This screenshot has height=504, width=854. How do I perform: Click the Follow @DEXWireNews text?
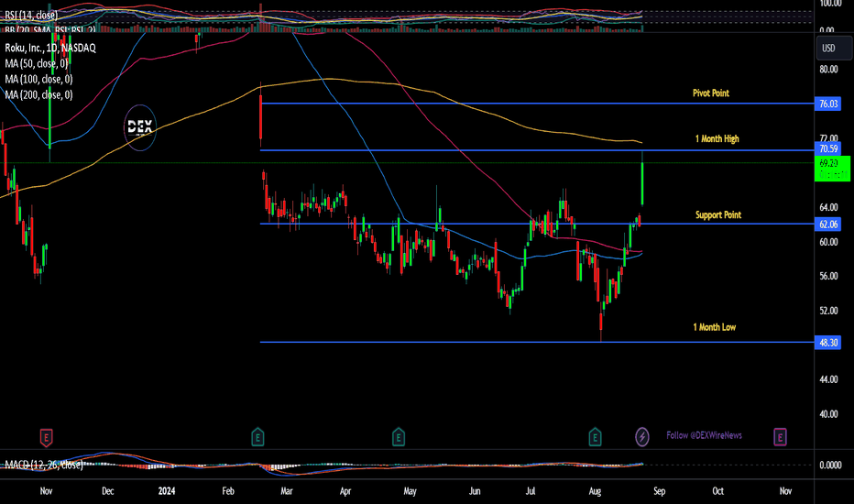705,435
